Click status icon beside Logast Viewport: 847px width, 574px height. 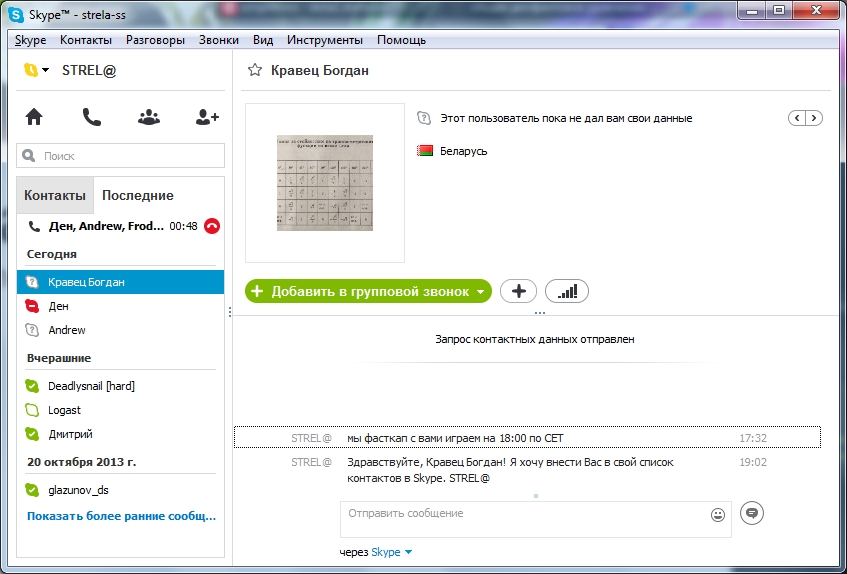pyautogui.click(x=32, y=410)
